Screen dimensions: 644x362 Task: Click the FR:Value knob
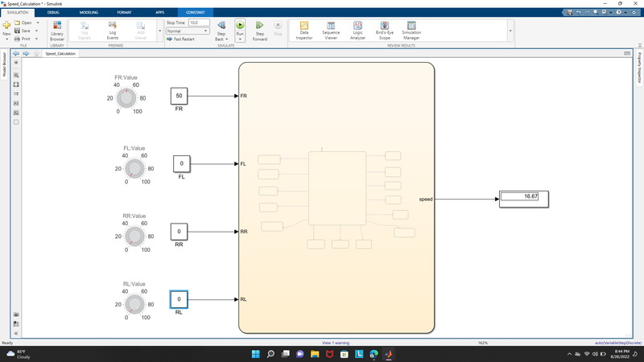click(126, 98)
